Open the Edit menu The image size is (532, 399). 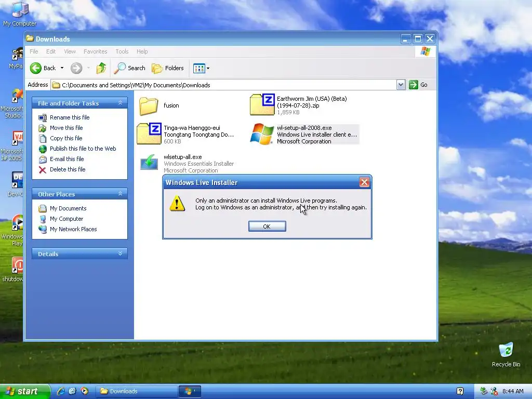51,51
